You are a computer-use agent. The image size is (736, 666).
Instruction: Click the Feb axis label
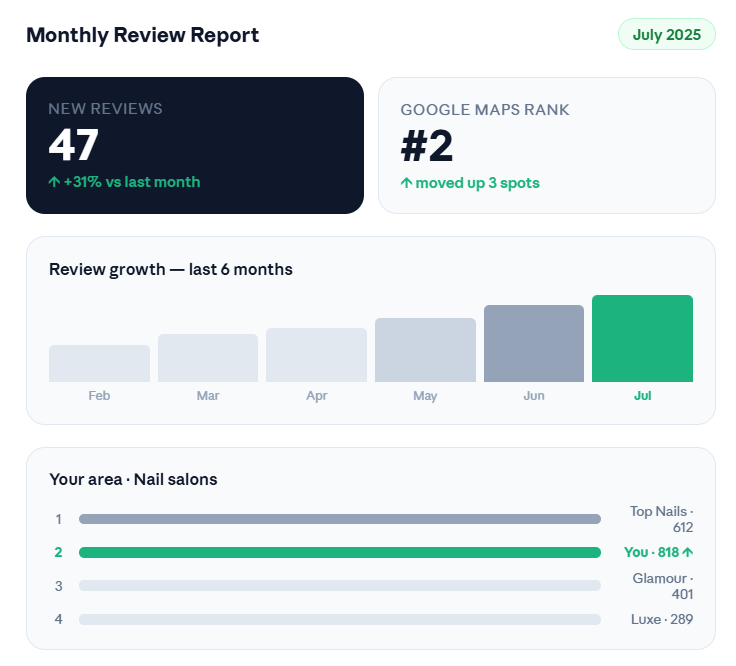tap(99, 396)
